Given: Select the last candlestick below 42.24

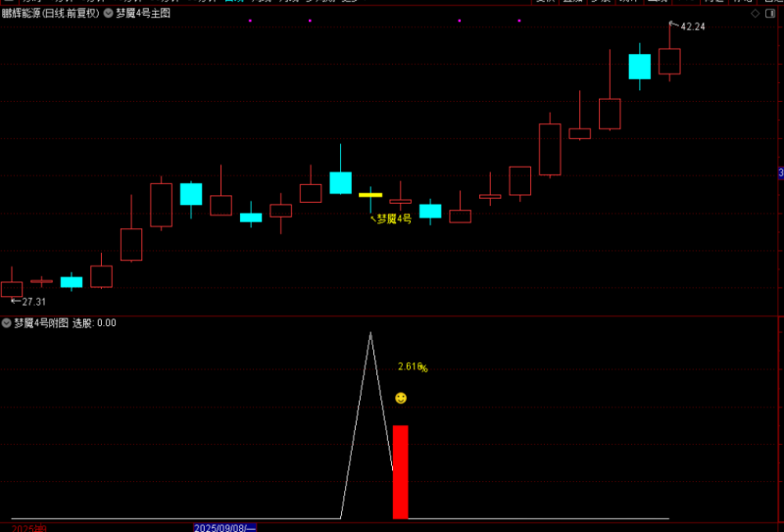Looking at the screenshot, I should click(669, 61).
